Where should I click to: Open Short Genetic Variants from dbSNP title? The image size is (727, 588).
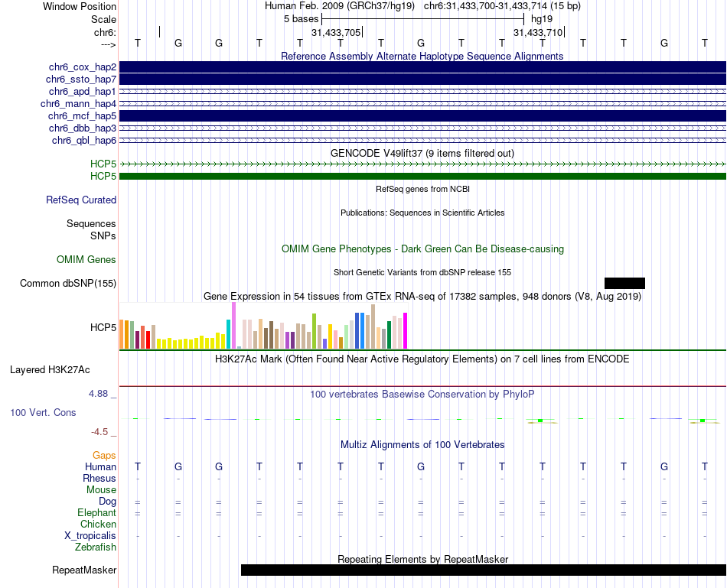[x=422, y=272]
